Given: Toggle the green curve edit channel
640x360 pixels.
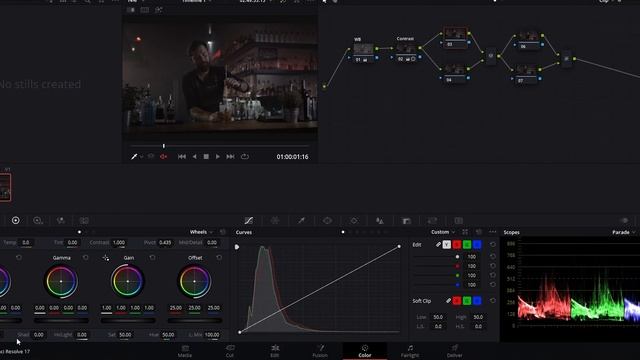Looking at the screenshot, I should pos(467,244).
